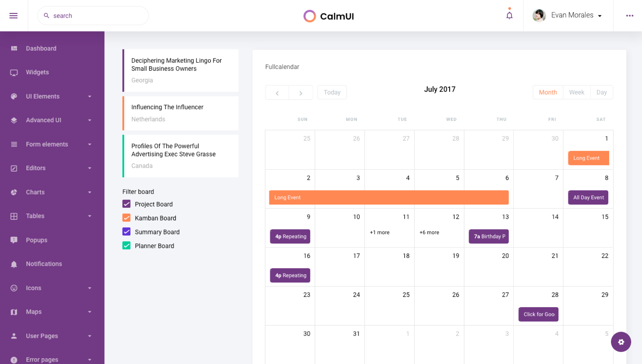Click the hamburger menu icon
The height and width of the screenshot is (364, 642).
click(13, 16)
